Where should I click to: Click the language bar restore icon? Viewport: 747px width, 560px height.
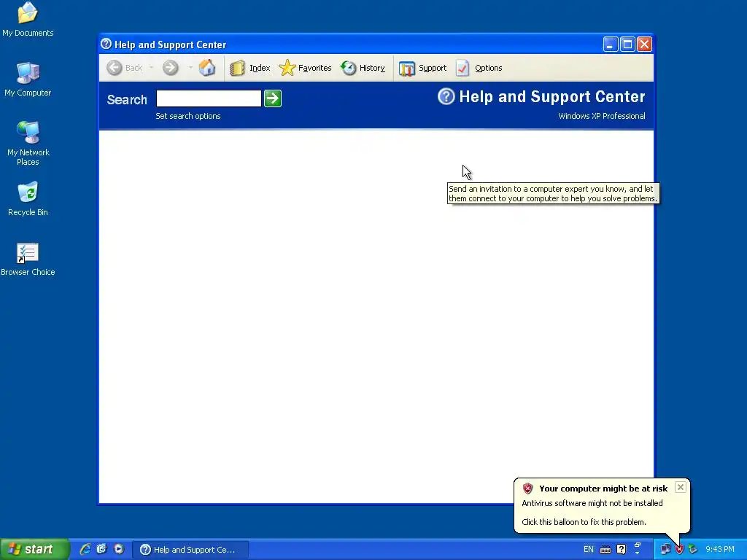(638, 545)
